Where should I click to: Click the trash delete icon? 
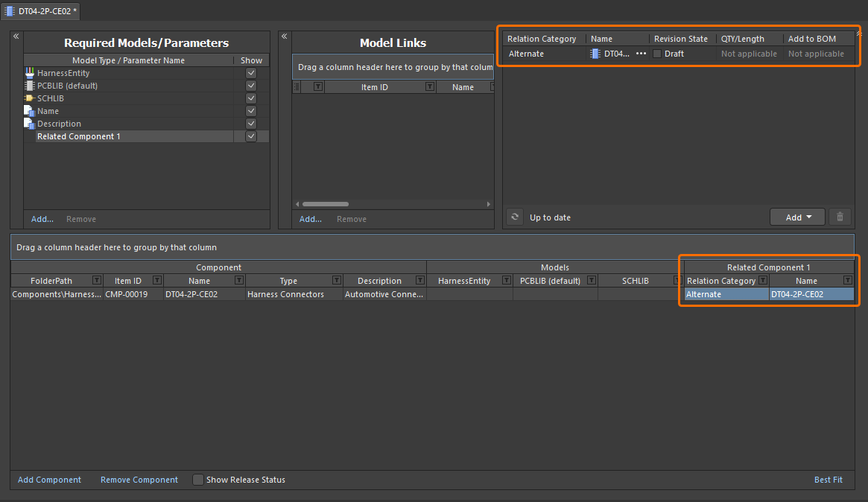tap(840, 217)
